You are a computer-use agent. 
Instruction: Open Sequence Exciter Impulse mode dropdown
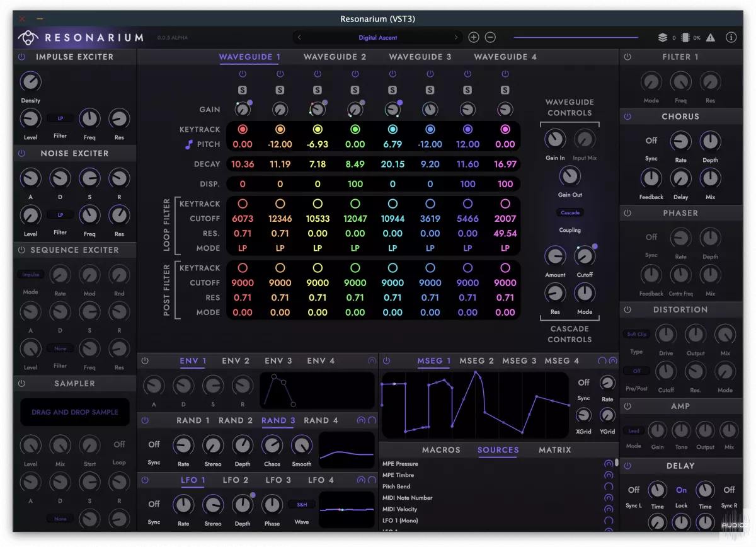click(x=31, y=275)
